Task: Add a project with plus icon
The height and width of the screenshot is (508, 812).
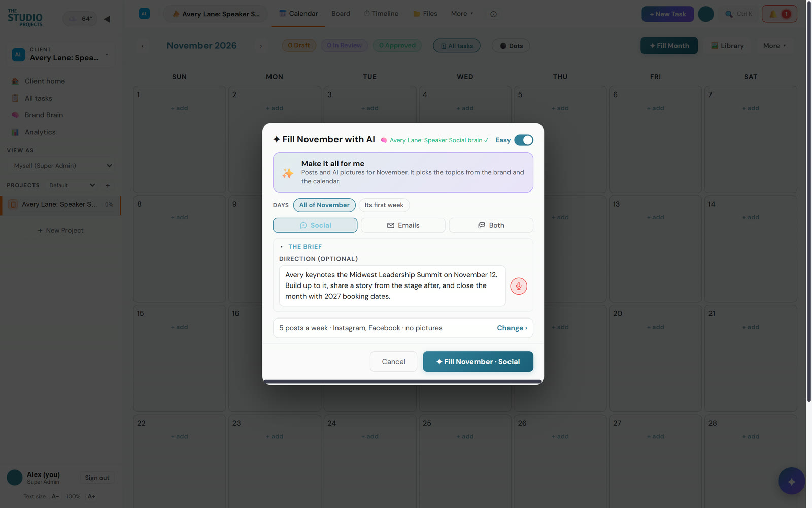Action: tap(108, 185)
